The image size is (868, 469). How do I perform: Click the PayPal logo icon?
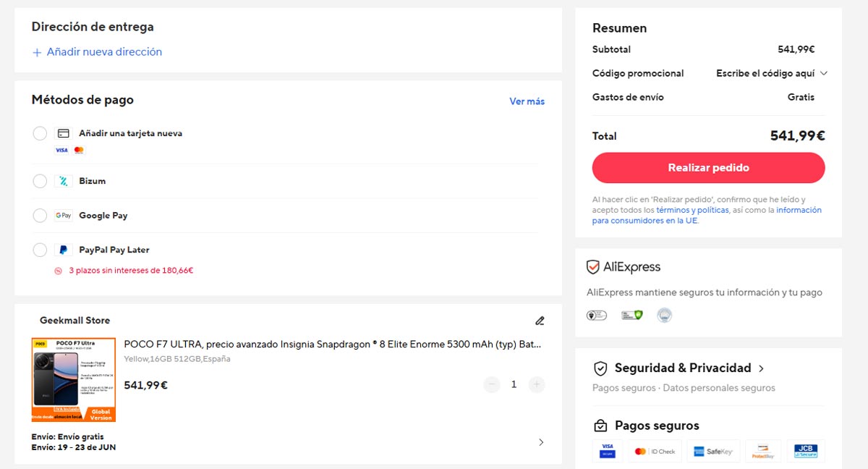(x=63, y=250)
